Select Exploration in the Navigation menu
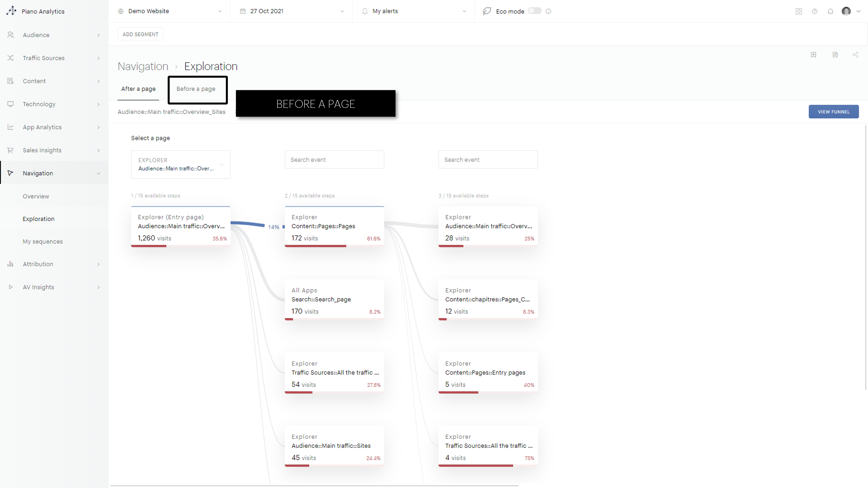 [38, 219]
